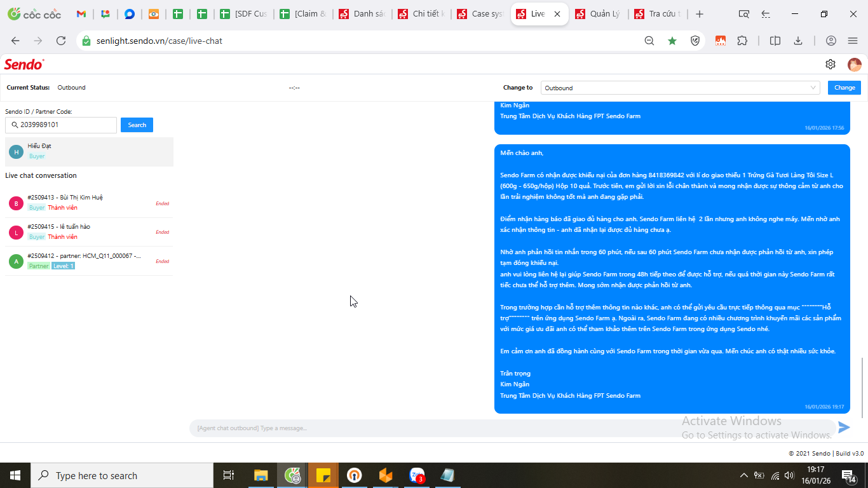
Task: Open the Extensions puzzle icon
Action: 742,41
